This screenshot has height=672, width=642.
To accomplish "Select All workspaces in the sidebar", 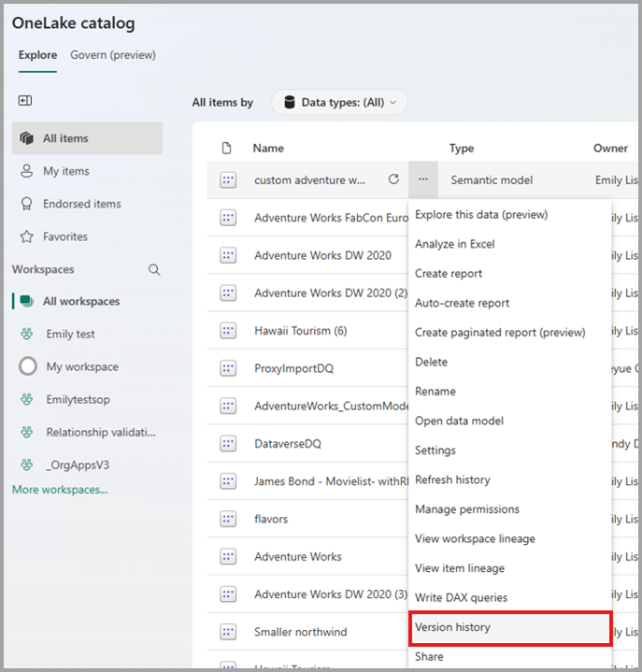I will (x=88, y=301).
